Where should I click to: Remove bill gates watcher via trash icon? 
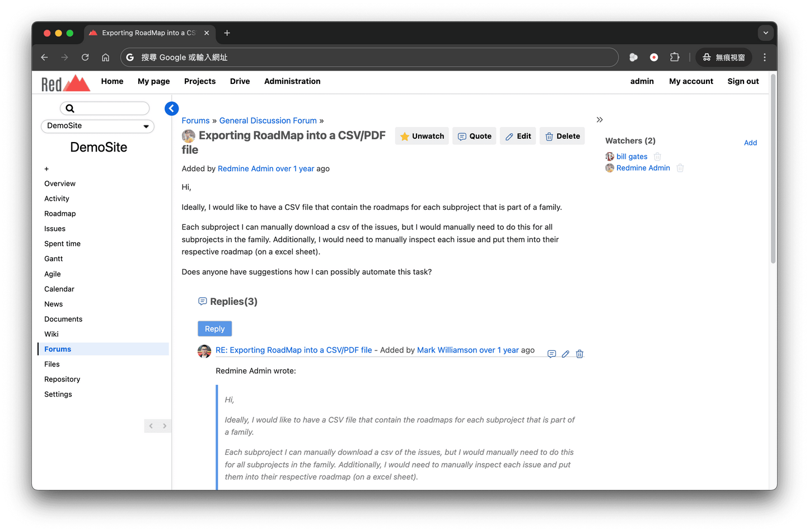coord(657,157)
